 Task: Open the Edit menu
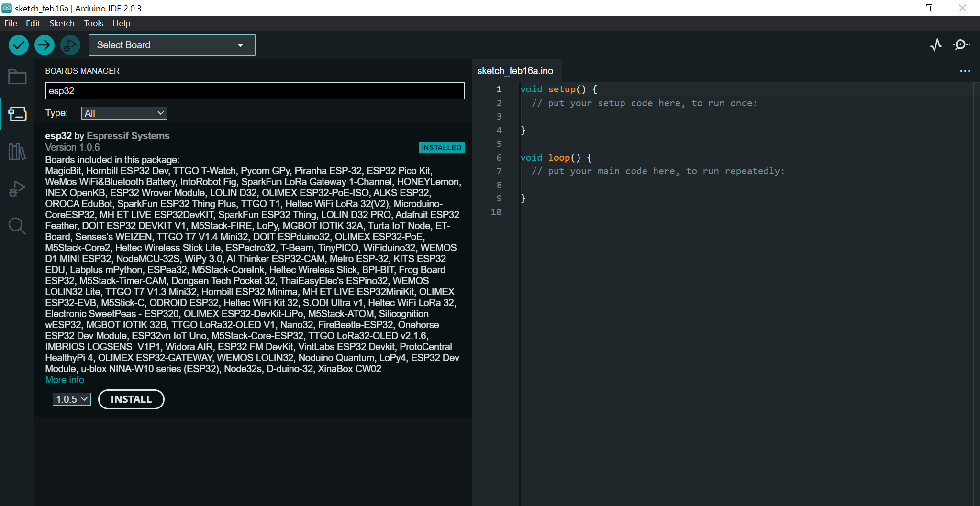pos(33,23)
